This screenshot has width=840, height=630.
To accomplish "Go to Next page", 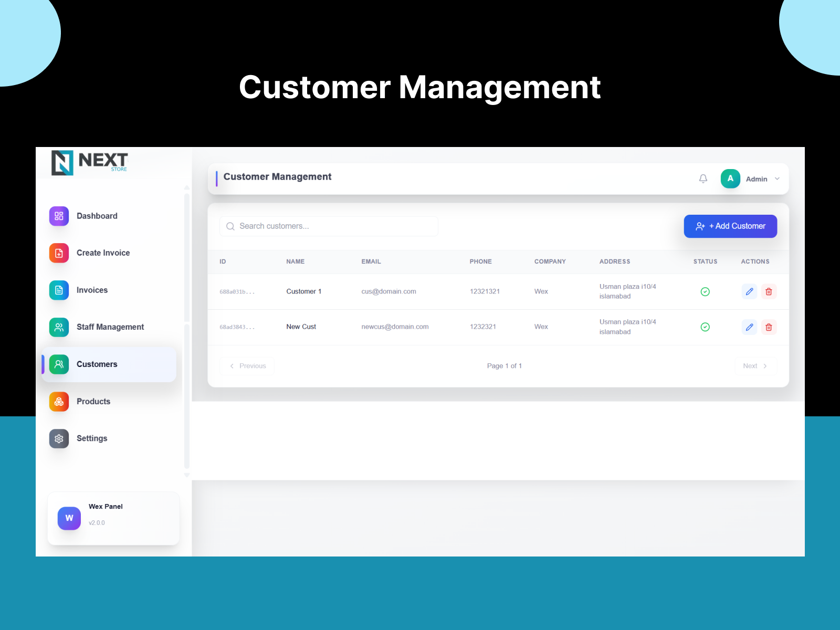I will [x=755, y=366].
